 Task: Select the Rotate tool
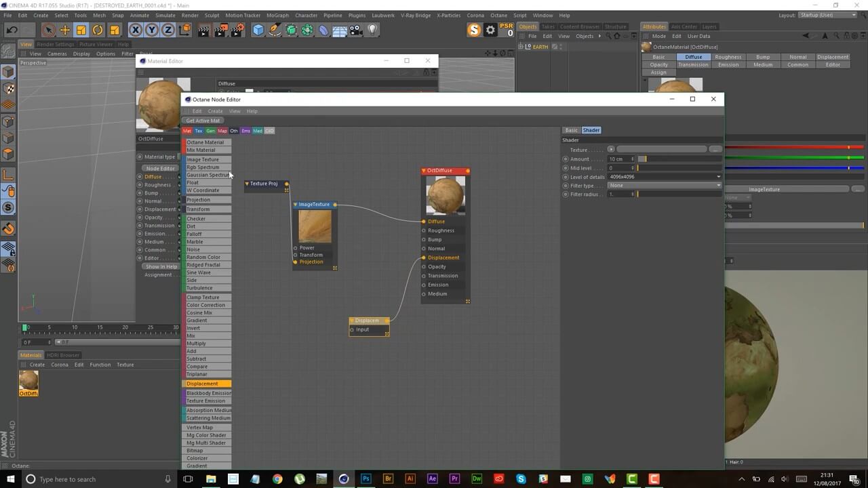point(98,30)
